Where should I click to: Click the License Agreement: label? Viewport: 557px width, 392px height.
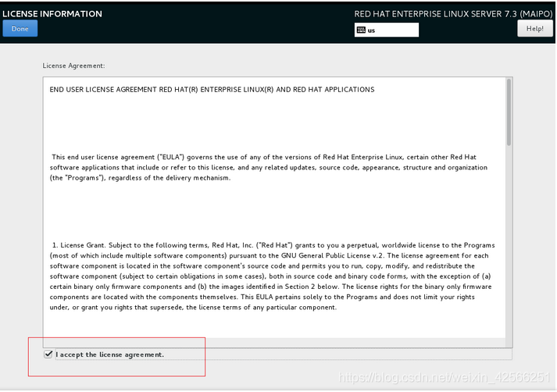[73, 66]
